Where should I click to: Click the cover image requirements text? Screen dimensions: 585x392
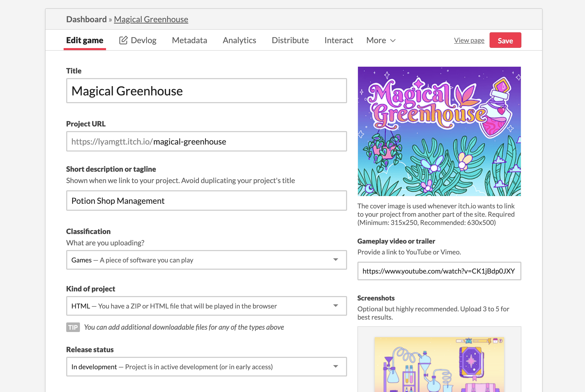pos(436,214)
